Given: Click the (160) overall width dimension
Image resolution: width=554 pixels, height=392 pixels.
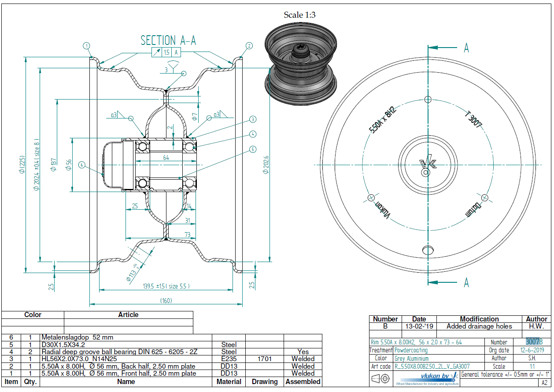Looking at the screenshot, I should [166, 301].
